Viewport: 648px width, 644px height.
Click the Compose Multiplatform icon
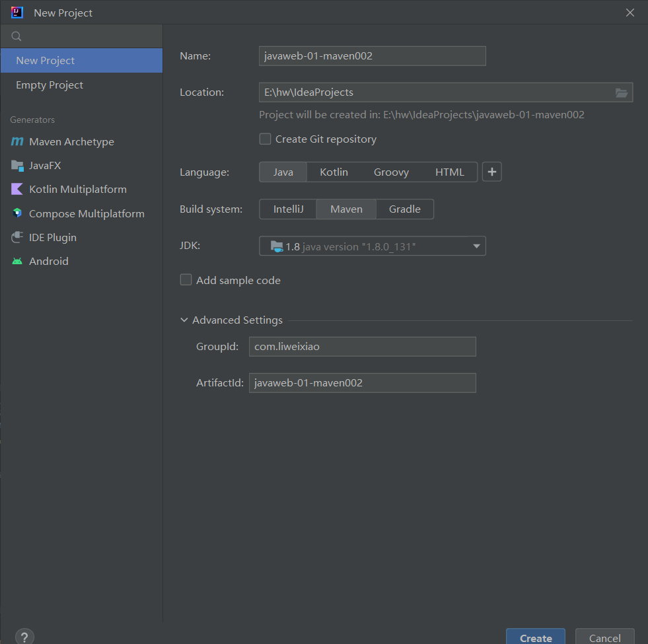click(17, 213)
